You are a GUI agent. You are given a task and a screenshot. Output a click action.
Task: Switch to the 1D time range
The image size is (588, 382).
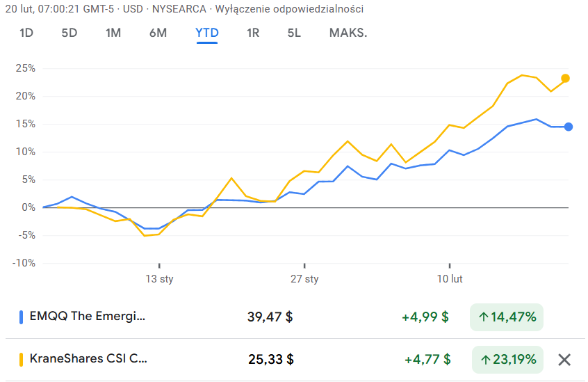coord(26,33)
